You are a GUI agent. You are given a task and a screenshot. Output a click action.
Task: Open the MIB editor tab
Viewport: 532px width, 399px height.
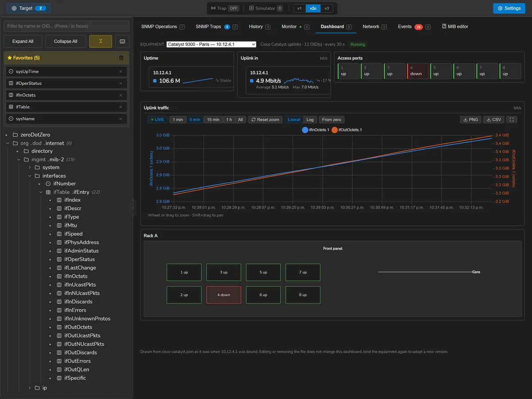[x=455, y=27]
